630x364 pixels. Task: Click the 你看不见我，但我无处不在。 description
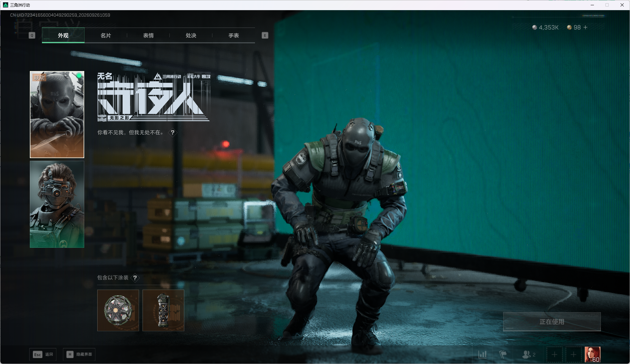pos(131,133)
